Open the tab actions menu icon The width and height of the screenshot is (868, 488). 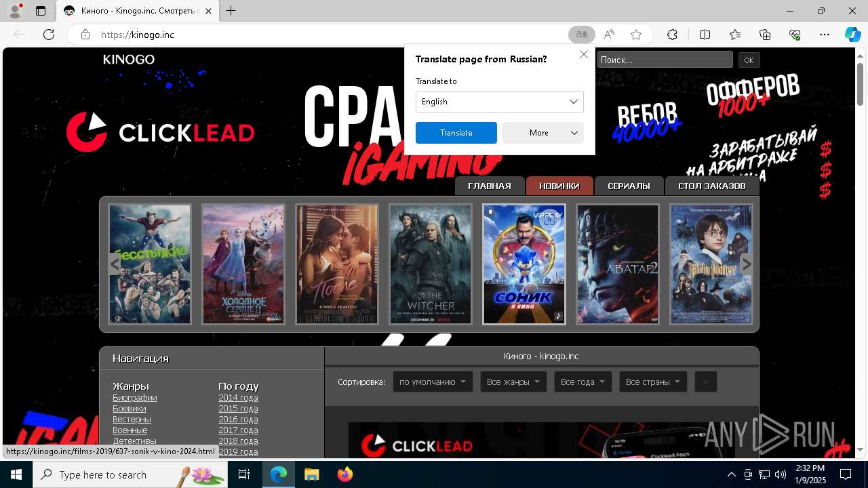point(41,11)
